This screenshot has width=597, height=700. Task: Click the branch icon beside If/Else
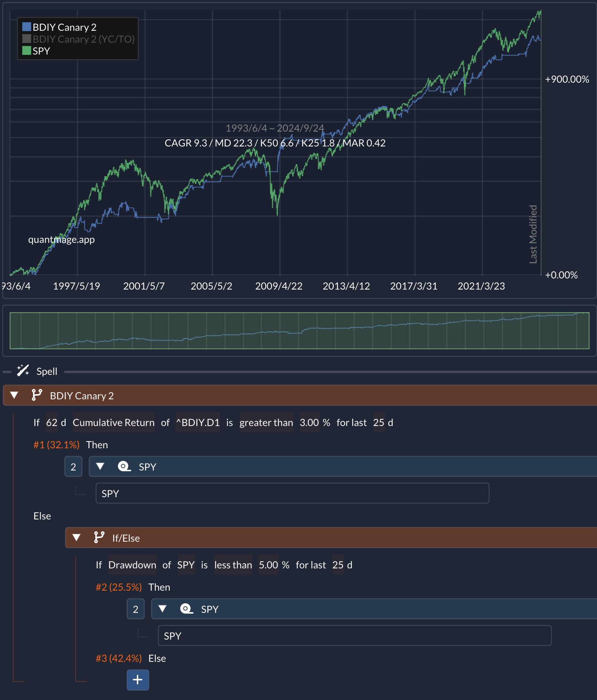coord(99,538)
